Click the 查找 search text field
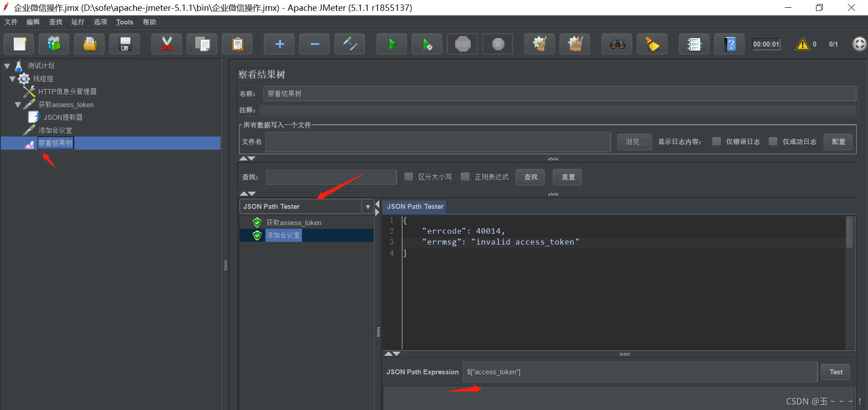 pos(331,177)
